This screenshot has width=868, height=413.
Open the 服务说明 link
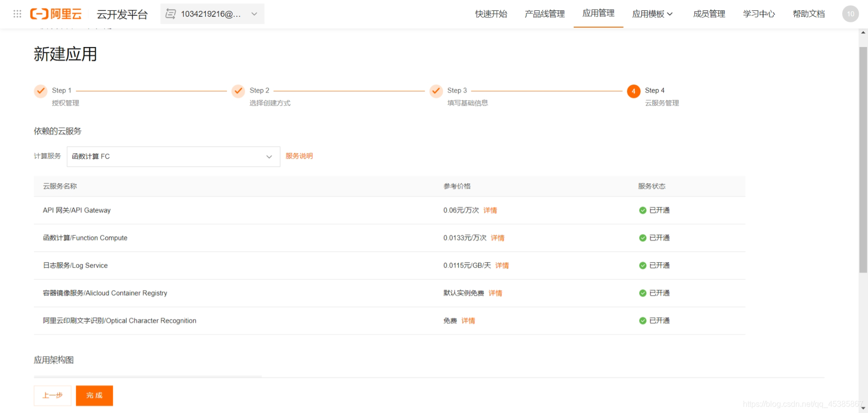(x=299, y=156)
